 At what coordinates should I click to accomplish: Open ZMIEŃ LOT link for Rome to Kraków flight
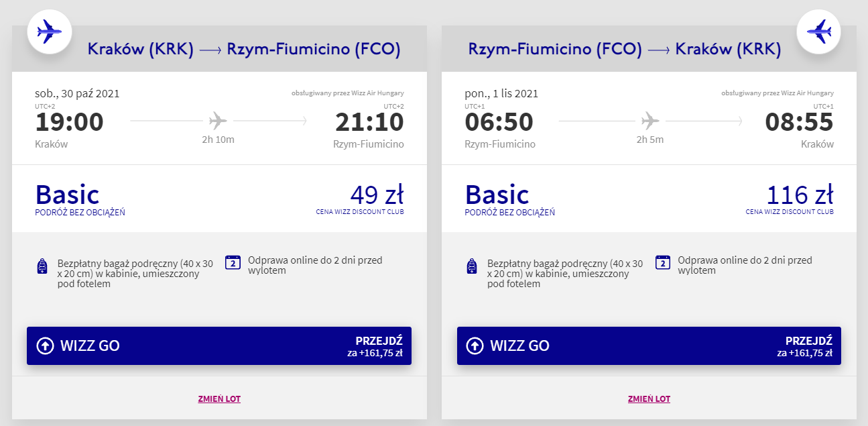click(649, 398)
